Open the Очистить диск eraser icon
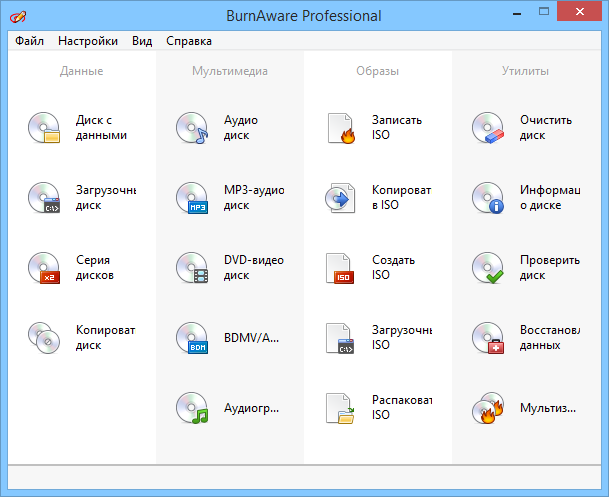 coord(488,128)
